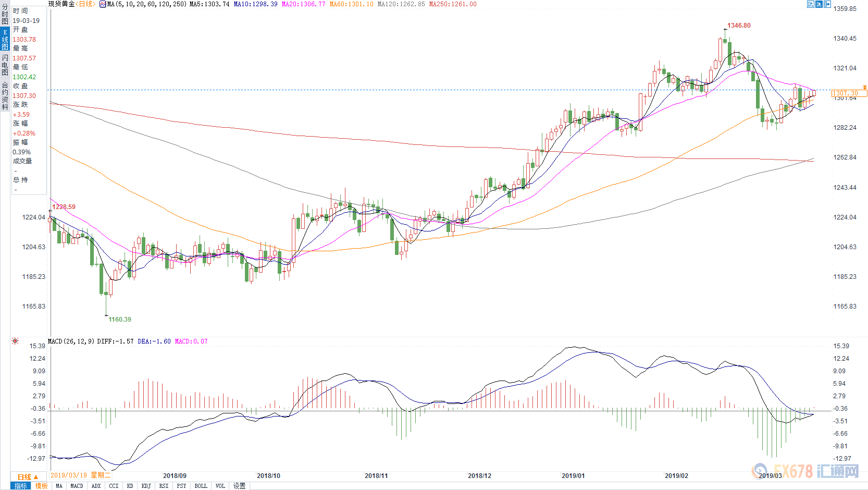Click the low price 1302.42
The height and width of the screenshot is (490, 868).
(x=24, y=77)
